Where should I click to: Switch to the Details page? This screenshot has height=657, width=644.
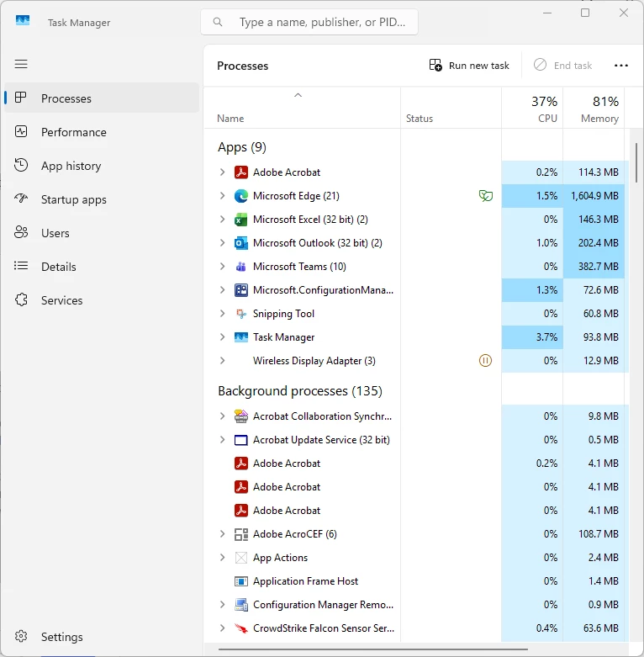click(102, 267)
